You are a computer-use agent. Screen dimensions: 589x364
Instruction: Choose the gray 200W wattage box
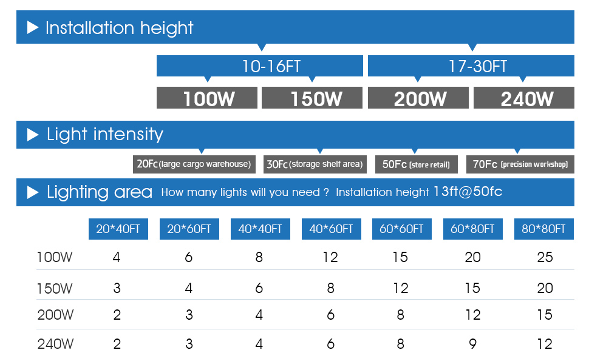(418, 98)
